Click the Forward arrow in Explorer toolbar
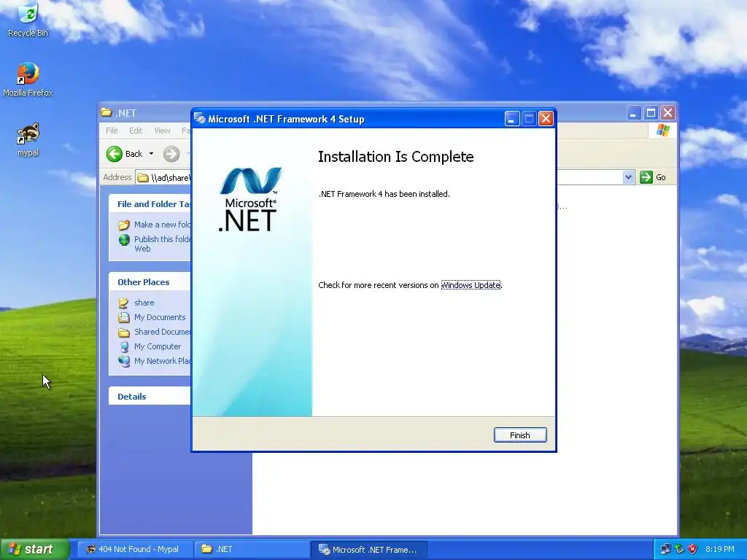The width and height of the screenshot is (747, 560). (x=171, y=154)
